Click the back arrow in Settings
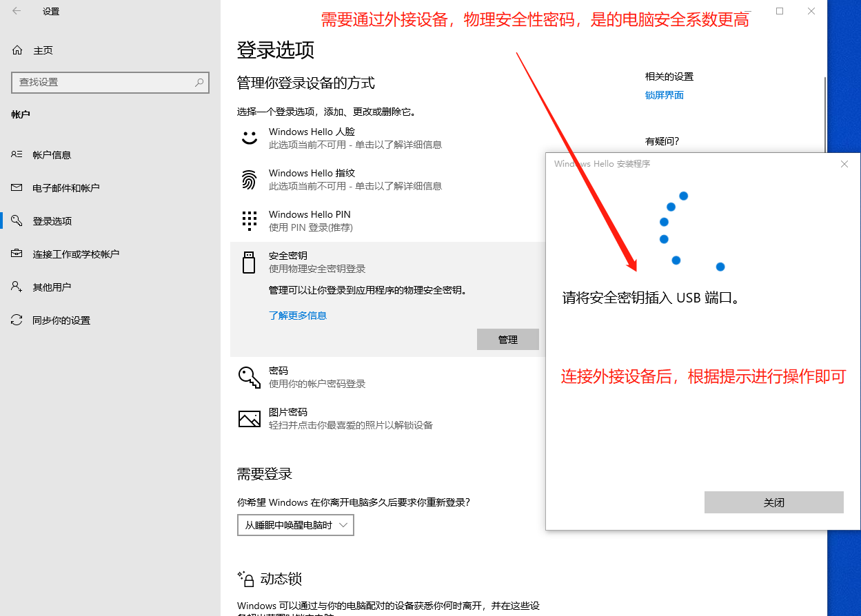The width and height of the screenshot is (861, 616). [16, 11]
